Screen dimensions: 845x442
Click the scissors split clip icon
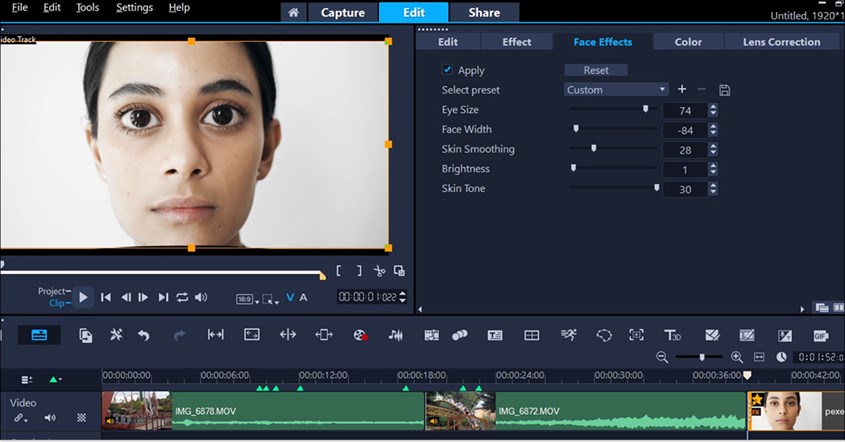click(379, 271)
